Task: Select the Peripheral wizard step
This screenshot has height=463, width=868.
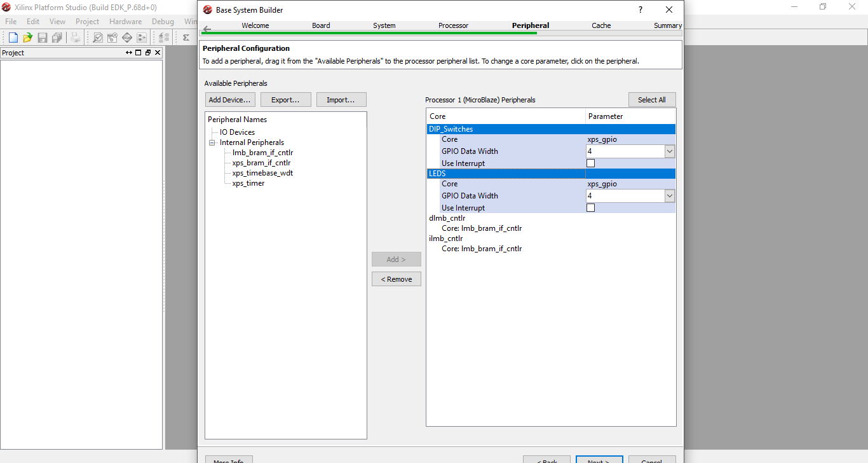Action: [531, 25]
